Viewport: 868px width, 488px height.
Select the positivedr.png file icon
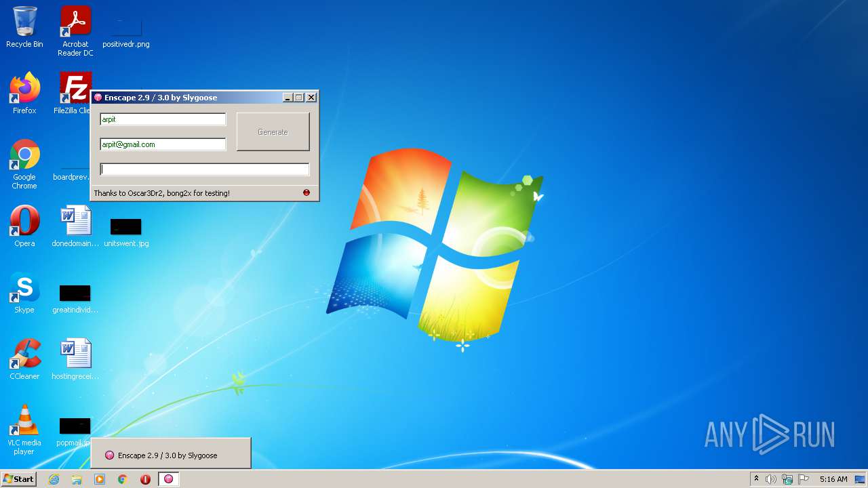point(126,27)
